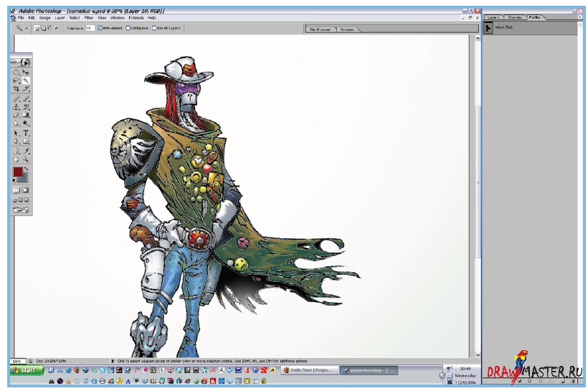Open the View menu

(x=102, y=18)
